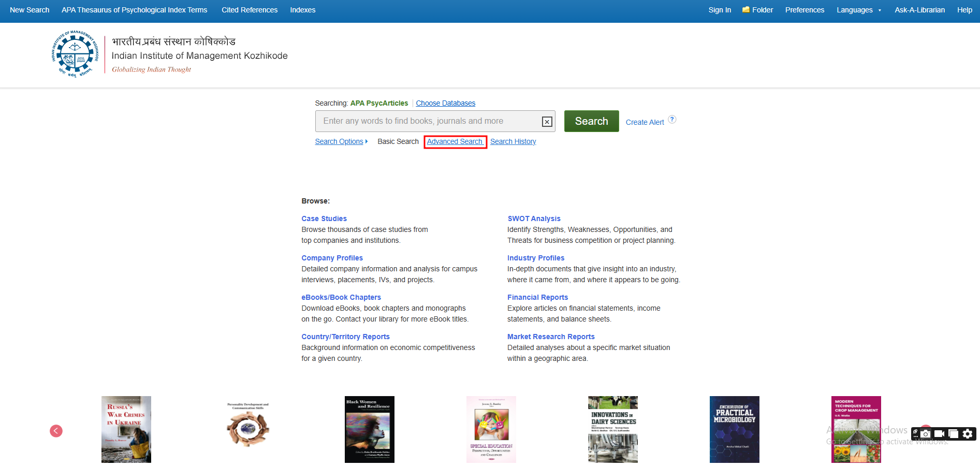Screen dimensions: 980x466
Task: Clear the search box with the X icon
Action: 547,122
